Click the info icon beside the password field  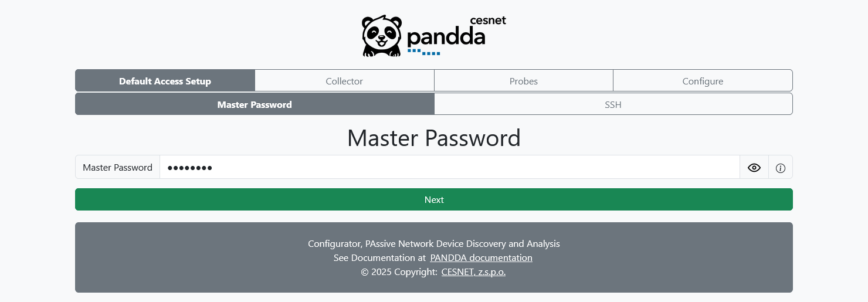click(780, 168)
